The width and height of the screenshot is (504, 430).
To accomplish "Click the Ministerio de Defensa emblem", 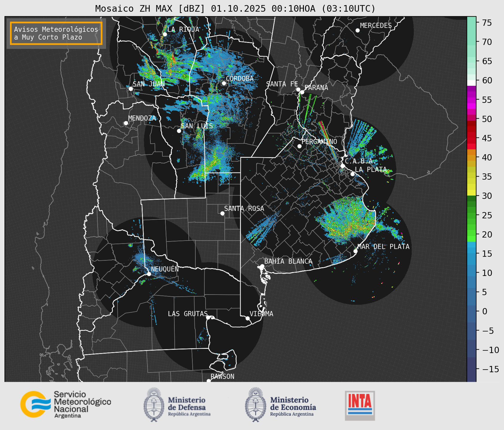I will point(154,405).
